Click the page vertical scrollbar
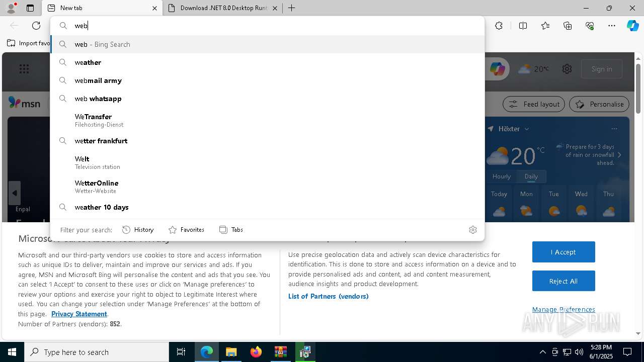 pos(638,88)
